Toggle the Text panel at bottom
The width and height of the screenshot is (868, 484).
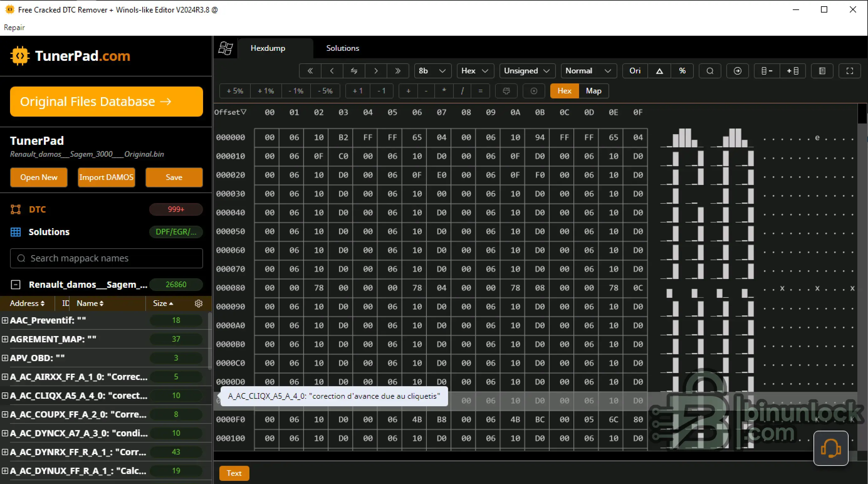pyautogui.click(x=234, y=473)
